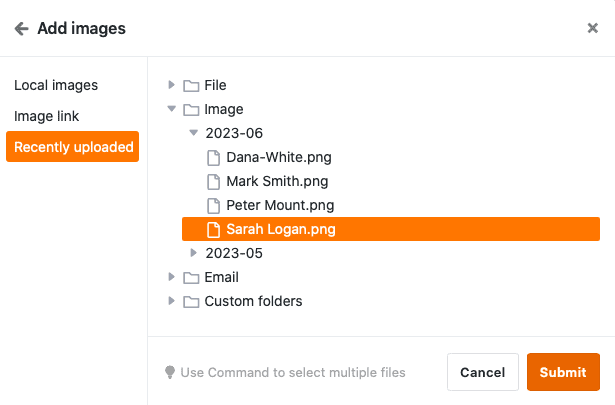This screenshot has width=615, height=405.
Task: Click the File folder icon
Action: coord(191,85)
